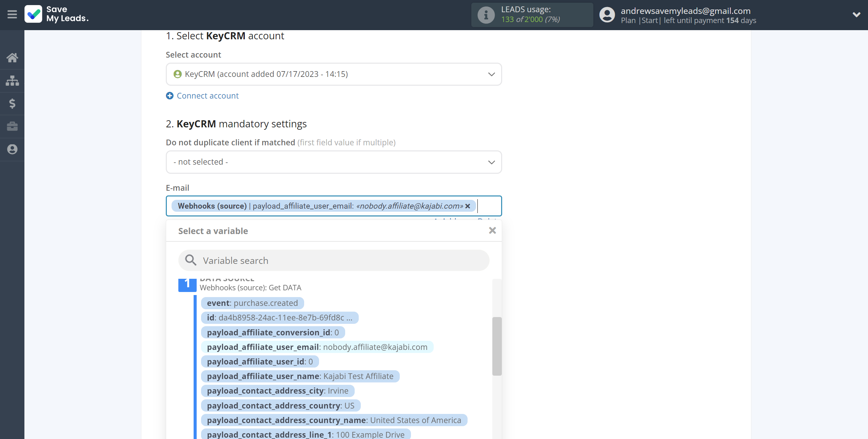Select variable event: purchase.created
Screen dimensions: 868x439
(252, 303)
